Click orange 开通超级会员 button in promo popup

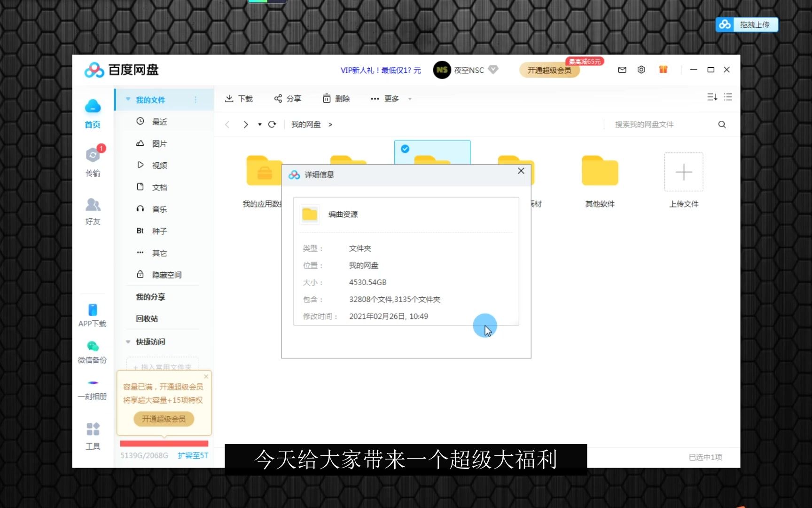(x=164, y=419)
